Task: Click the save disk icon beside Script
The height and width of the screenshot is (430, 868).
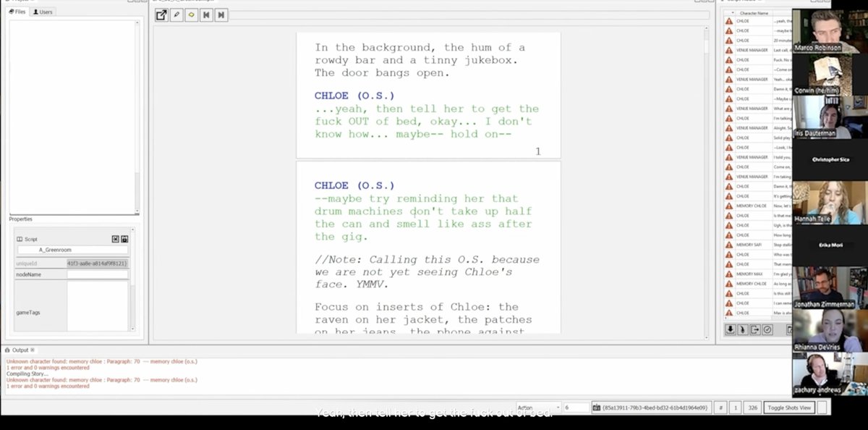Action: coord(124,238)
